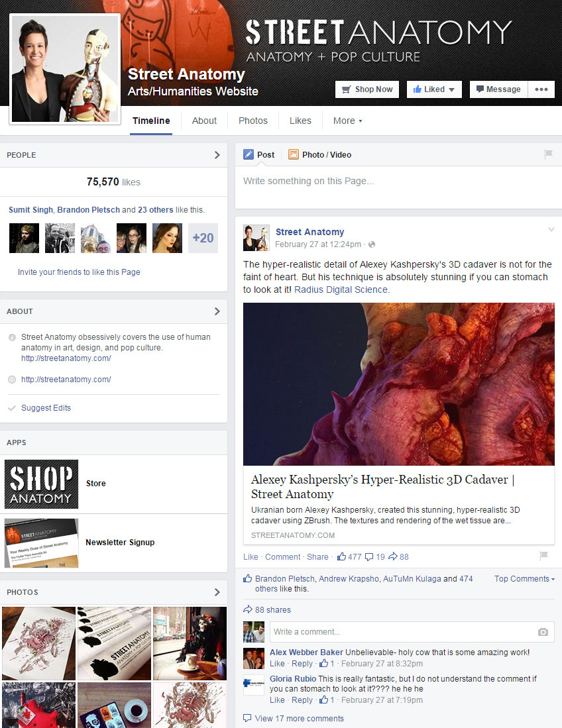Switch to the Timeline tab
562x728 pixels.
(151, 121)
